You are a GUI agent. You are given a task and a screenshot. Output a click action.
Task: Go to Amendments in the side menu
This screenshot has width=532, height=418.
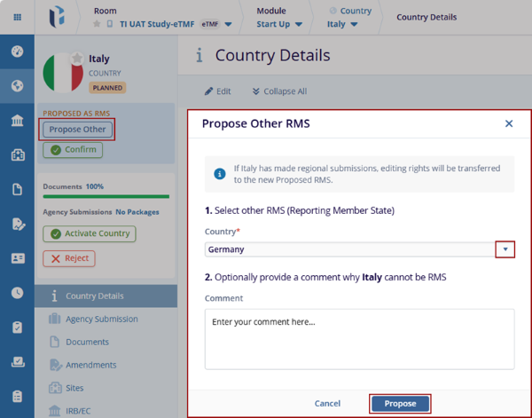click(90, 365)
